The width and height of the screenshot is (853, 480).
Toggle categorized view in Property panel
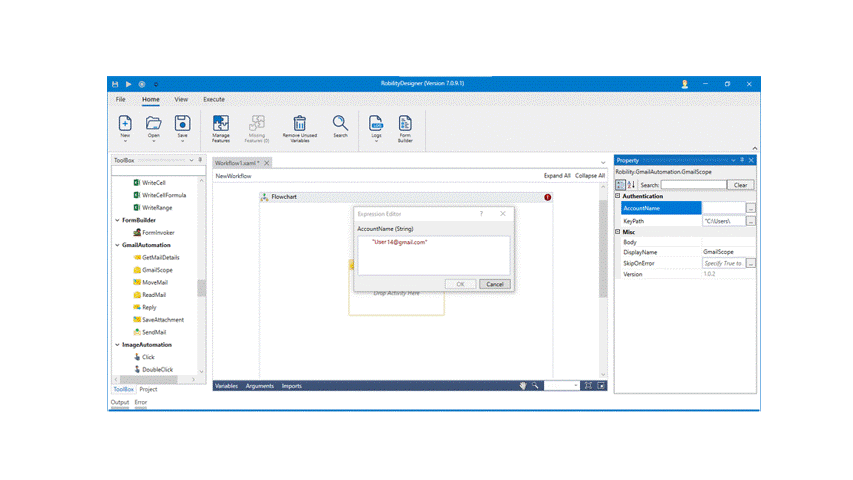pos(620,185)
